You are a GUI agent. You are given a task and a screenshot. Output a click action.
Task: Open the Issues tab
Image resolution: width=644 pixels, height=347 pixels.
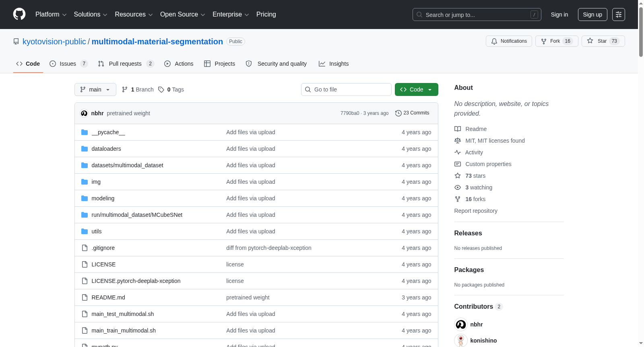(x=68, y=64)
